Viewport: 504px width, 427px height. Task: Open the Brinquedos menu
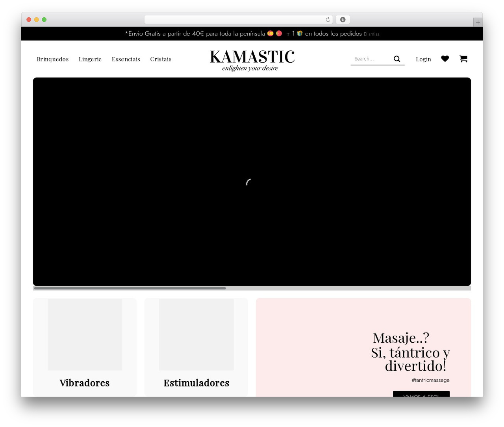pyautogui.click(x=53, y=59)
